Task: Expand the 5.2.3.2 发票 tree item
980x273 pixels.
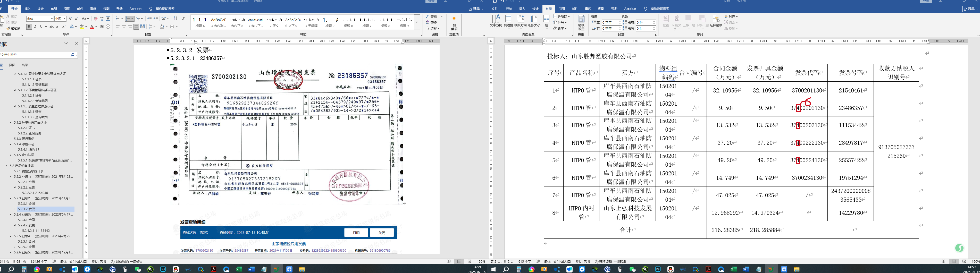Action: coord(15,209)
